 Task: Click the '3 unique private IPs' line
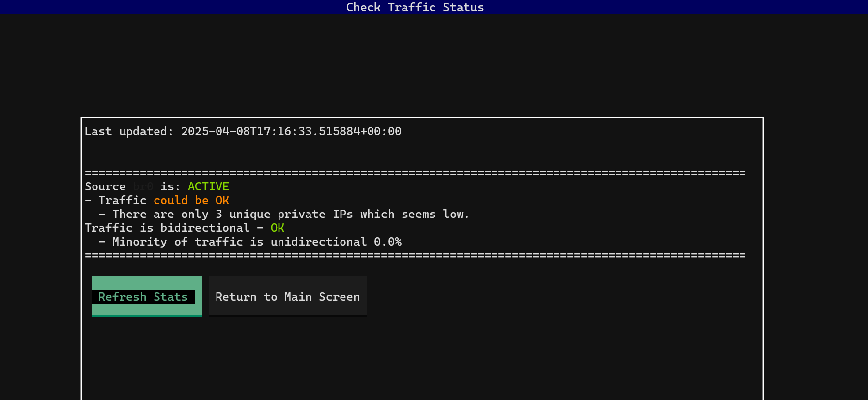(x=284, y=214)
